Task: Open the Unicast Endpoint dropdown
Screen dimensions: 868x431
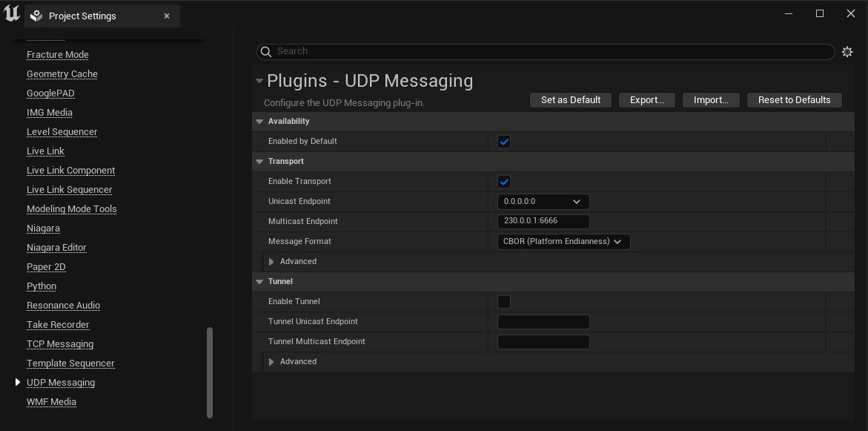Action: 543,202
